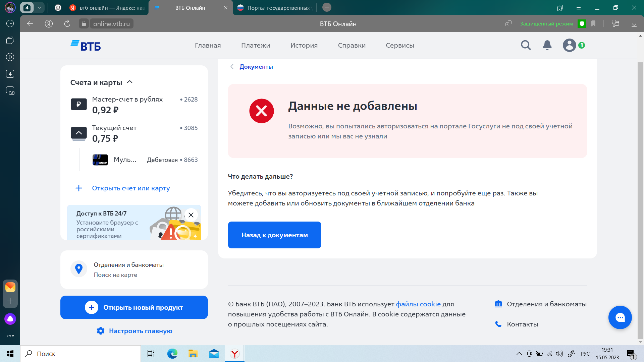The width and height of the screenshot is (644, 362).
Task: Switch to 'втб онлайн — Яндекс' tab
Action: click(107, 8)
